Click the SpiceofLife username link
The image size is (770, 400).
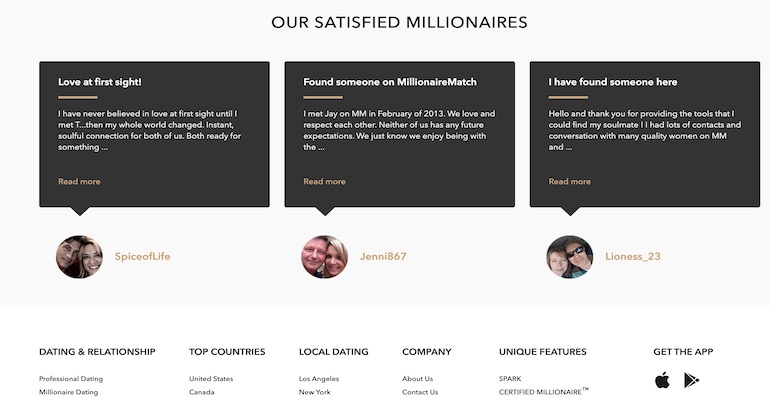tap(142, 257)
